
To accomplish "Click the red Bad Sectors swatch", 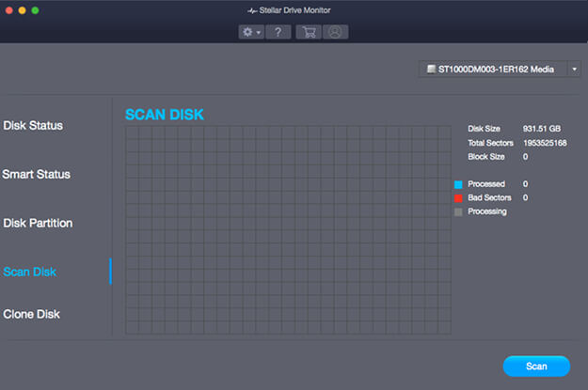I will tap(458, 198).
